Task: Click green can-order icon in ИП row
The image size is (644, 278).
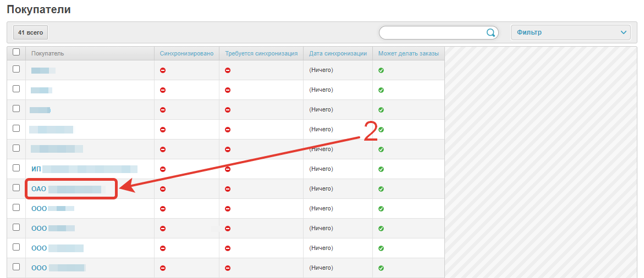Action: [x=381, y=169]
